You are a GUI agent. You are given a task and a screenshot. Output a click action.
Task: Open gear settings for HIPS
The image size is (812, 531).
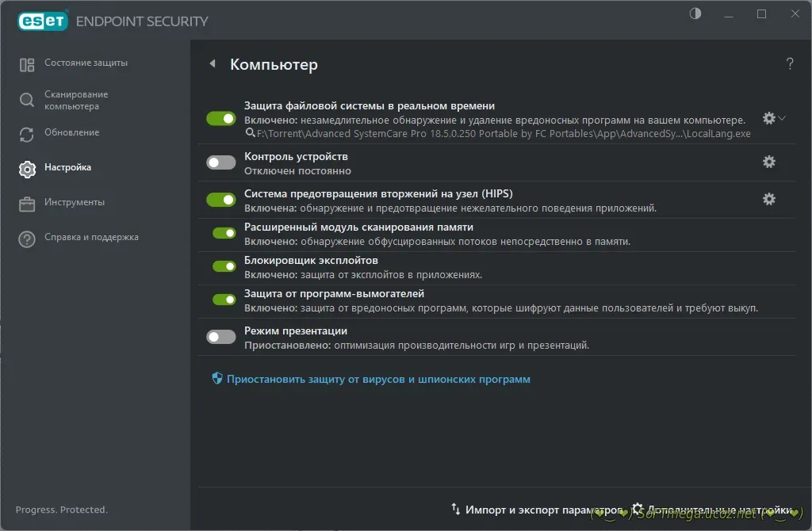point(768,199)
